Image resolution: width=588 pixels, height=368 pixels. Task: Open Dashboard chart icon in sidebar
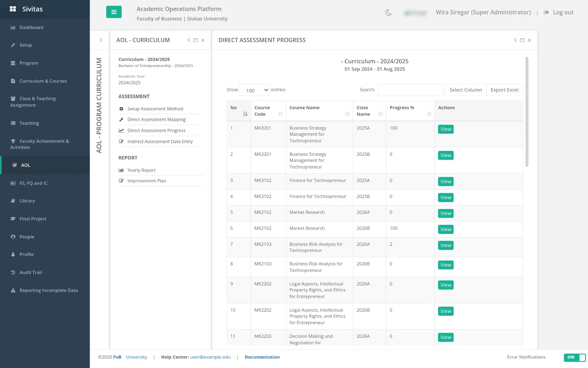13,27
